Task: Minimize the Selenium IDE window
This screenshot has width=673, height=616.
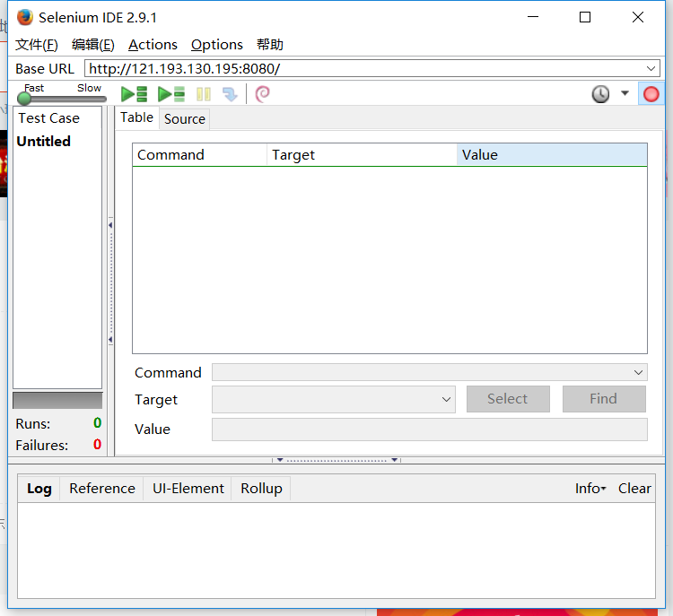Action: tap(533, 17)
